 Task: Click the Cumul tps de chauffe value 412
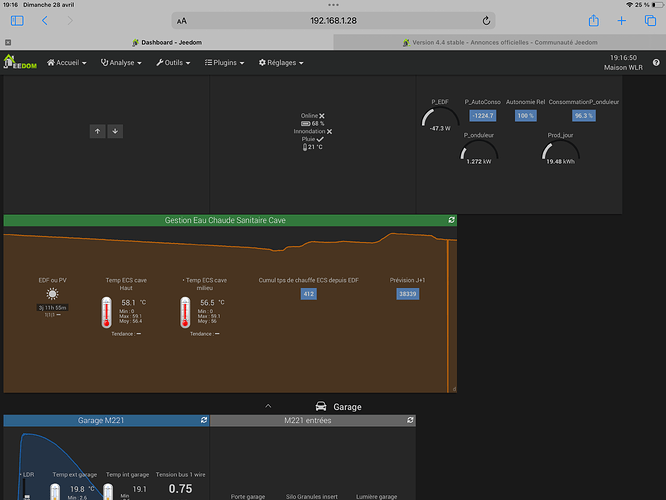coord(308,294)
